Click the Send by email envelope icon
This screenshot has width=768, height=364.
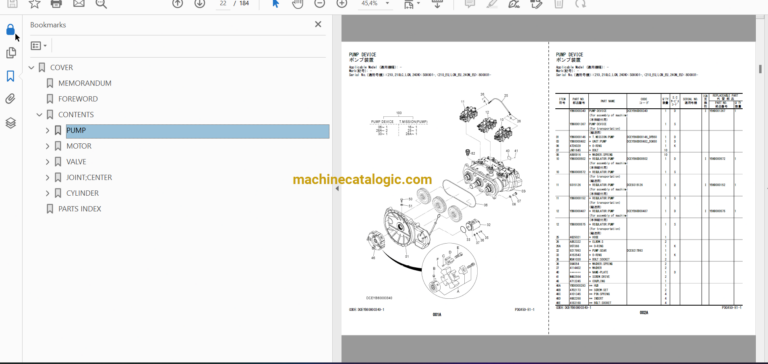click(79, 3)
